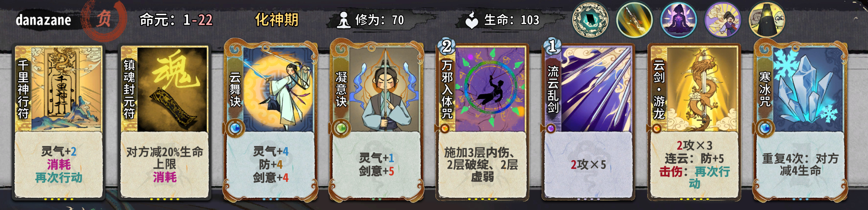
Task: Click the meditating figure icon beside 修为
Action: pyautogui.click(x=344, y=20)
